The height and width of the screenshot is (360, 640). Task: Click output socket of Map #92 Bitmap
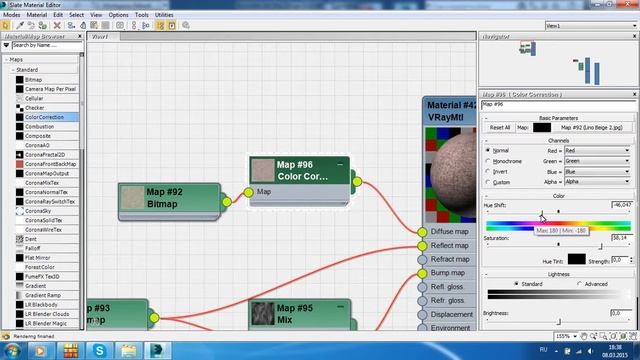[x=227, y=202]
